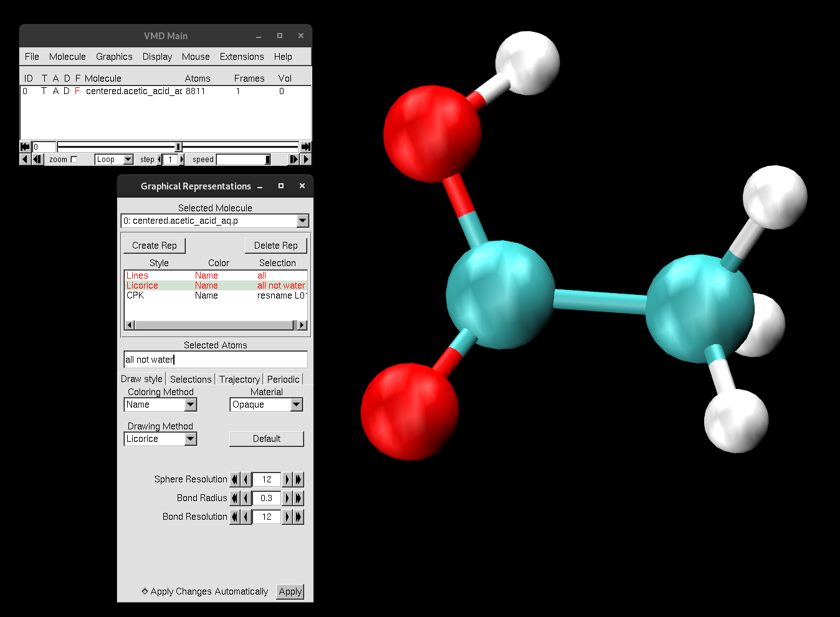840x617 pixels.
Task: Switch to the Trajectory tab
Action: (239, 379)
